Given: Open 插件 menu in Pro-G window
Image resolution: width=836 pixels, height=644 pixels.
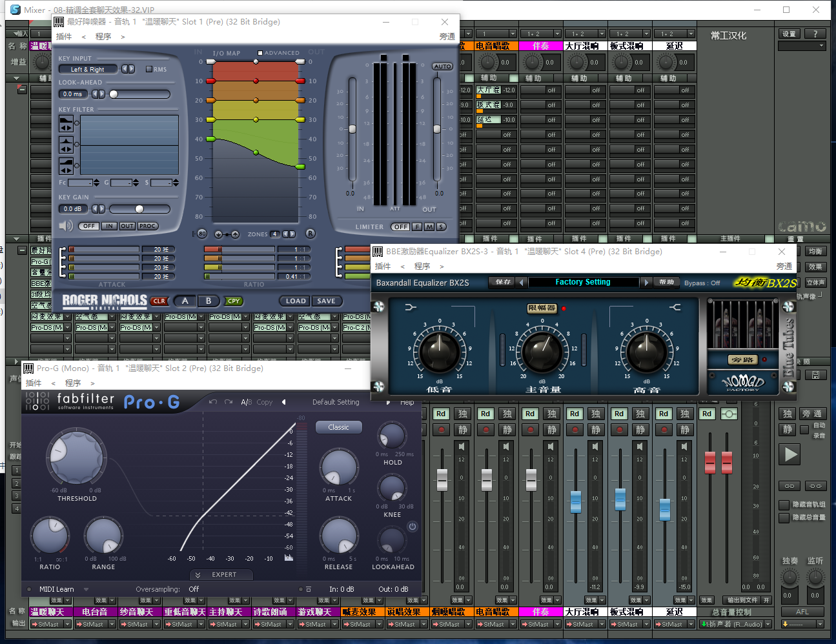Looking at the screenshot, I should point(34,383).
